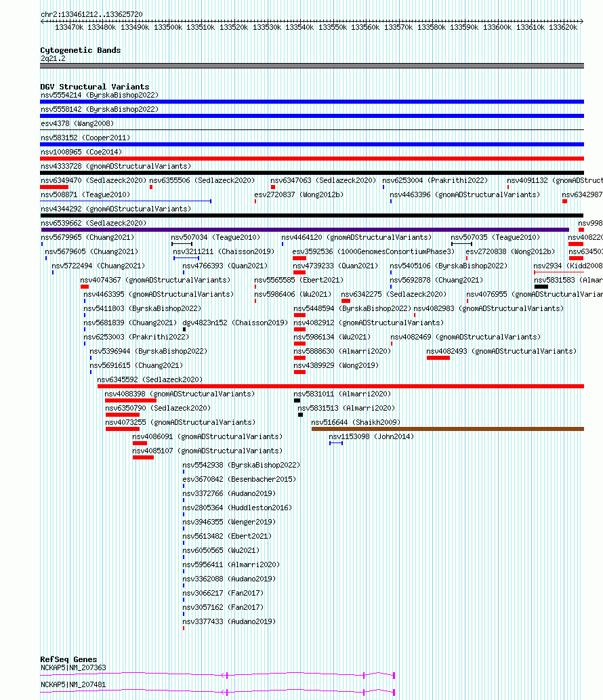Click the nsv5554214 (ByrskaBishop2022) variant label
This screenshot has height=700, width=603.
pos(100,95)
